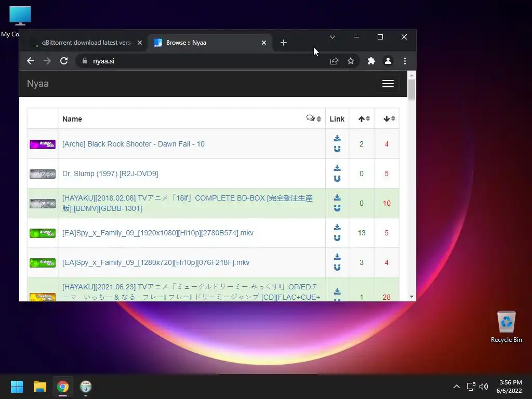Click scrollbar down arrow
Image resolution: width=532 pixels, height=399 pixels.
point(411,297)
